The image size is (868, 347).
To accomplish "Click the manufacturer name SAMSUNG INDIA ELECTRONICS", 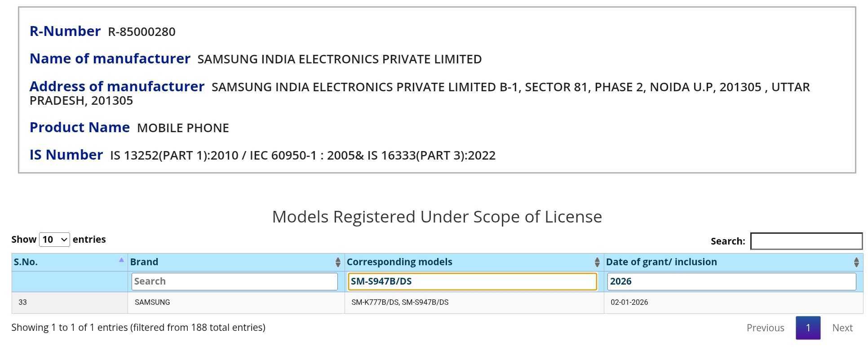I will 339,59.
